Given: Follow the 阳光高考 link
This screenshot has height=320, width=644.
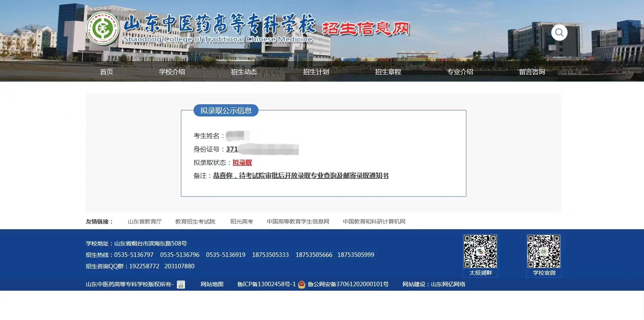Looking at the screenshot, I should [242, 221].
